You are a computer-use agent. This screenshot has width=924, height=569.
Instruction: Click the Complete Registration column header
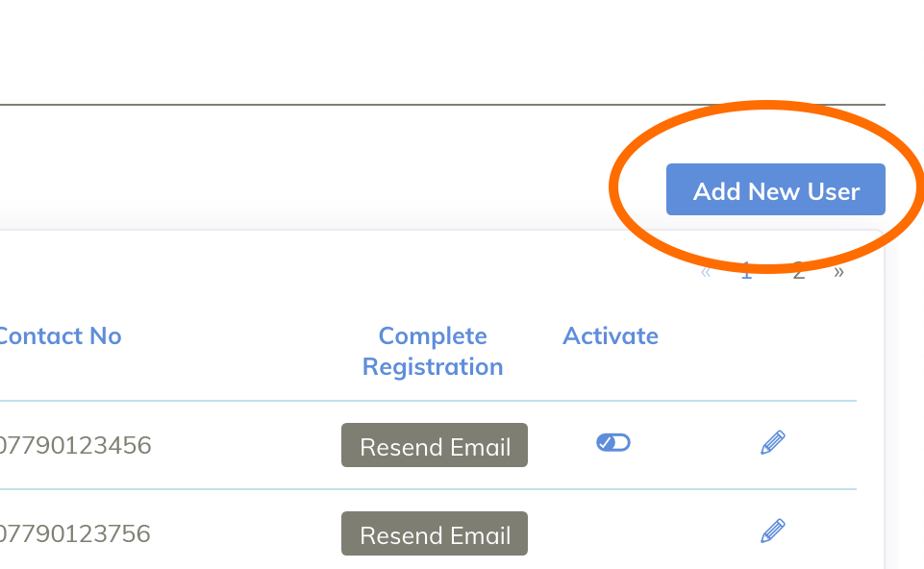(x=433, y=351)
